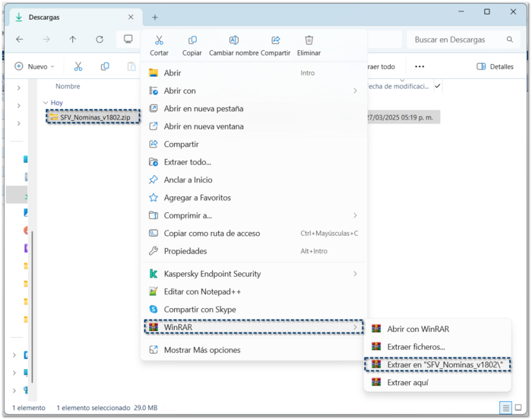The height and width of the screenshot is (420, 532).
Task: Click the Cambiar nombre rename icon
Action: (x=234, y=41)
